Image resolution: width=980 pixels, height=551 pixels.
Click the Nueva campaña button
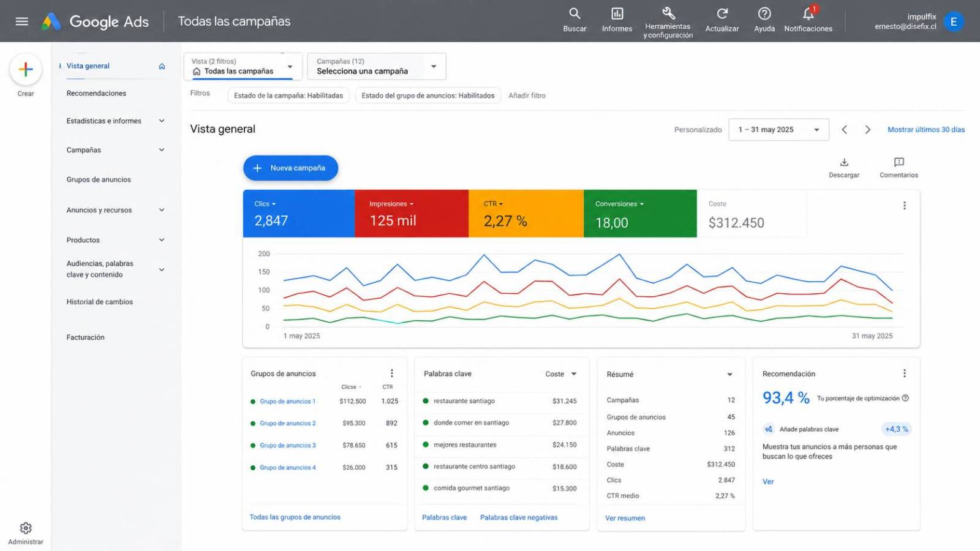click(290, 168)
